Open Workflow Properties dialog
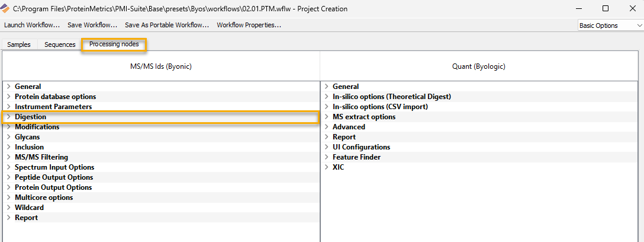The image size is (644, 242). click(249, 25)
